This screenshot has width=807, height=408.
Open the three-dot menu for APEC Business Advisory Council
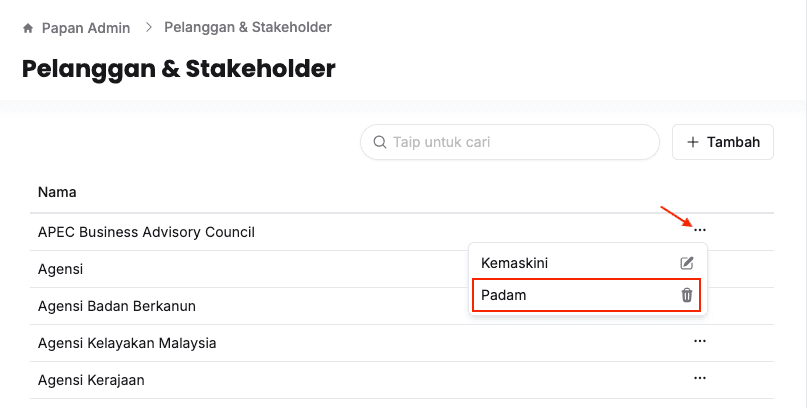[700, 231]
